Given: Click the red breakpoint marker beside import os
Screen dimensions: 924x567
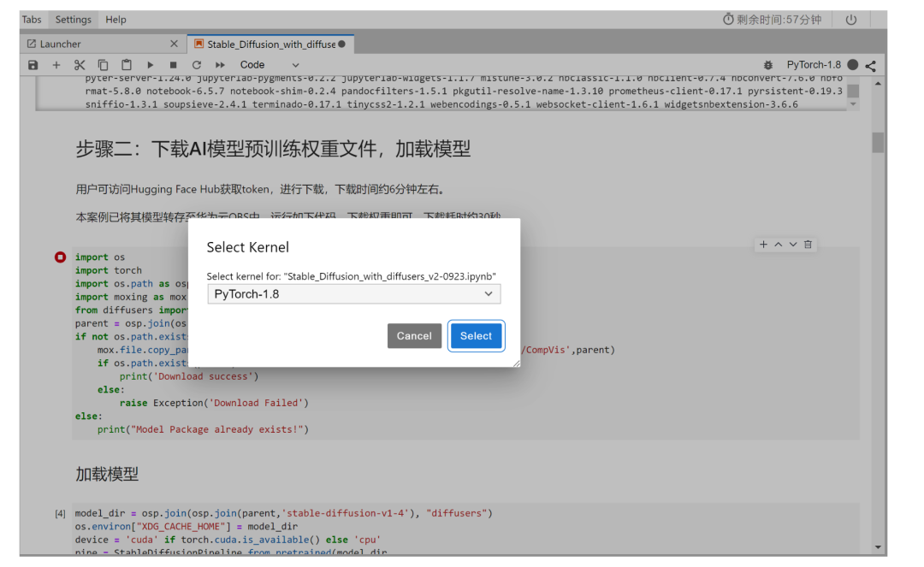Looking at the screenshot, I should point(60,257).
